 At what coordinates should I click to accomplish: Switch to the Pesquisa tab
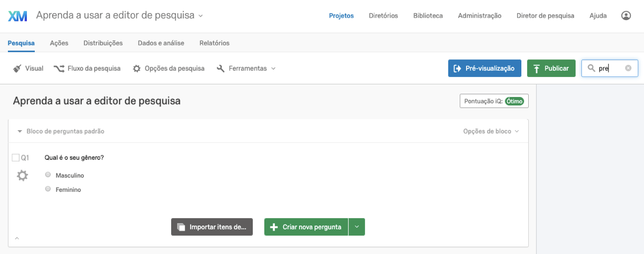[21, 43]
